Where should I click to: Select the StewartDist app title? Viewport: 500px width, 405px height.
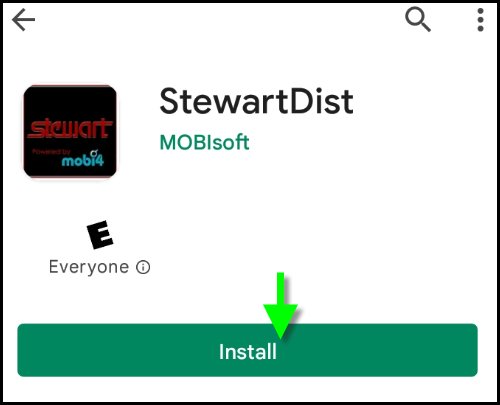point(256,101)
